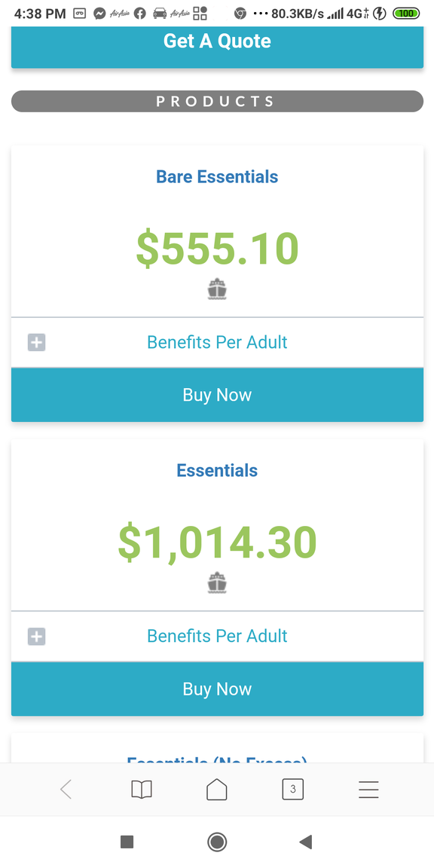Tap the Android home circle button

[x=217, y=842]
